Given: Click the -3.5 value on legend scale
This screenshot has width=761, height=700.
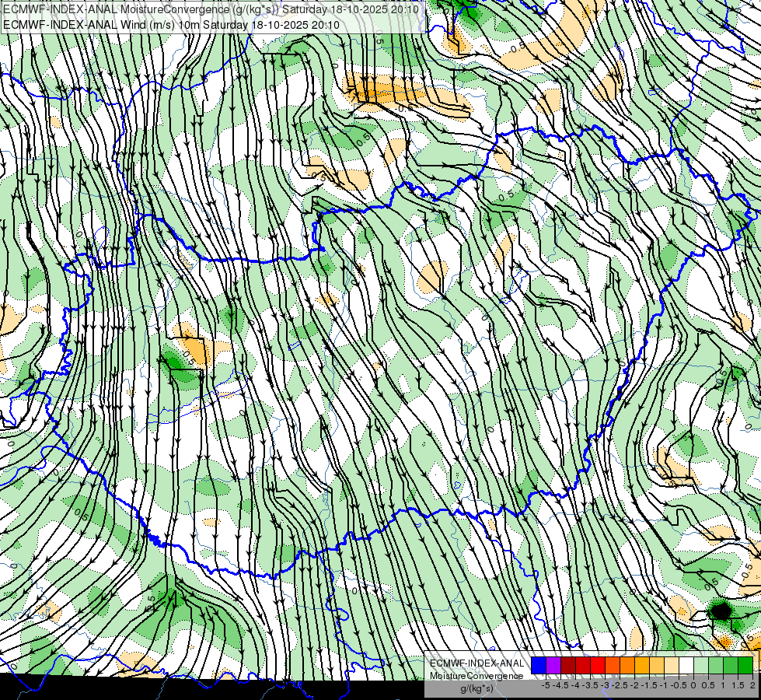Looking at the screenshot, I should click(590, 685).
